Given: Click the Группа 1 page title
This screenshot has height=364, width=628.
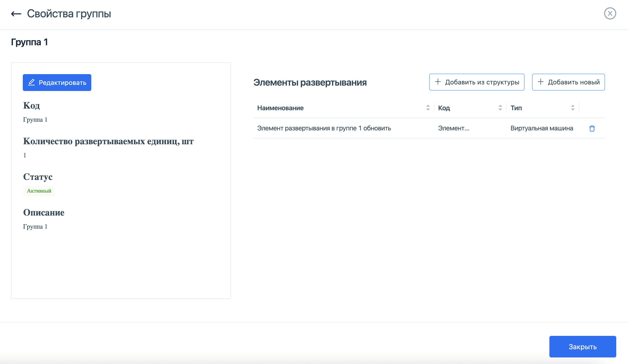Looking at the screenshot, I should (29, 42).
